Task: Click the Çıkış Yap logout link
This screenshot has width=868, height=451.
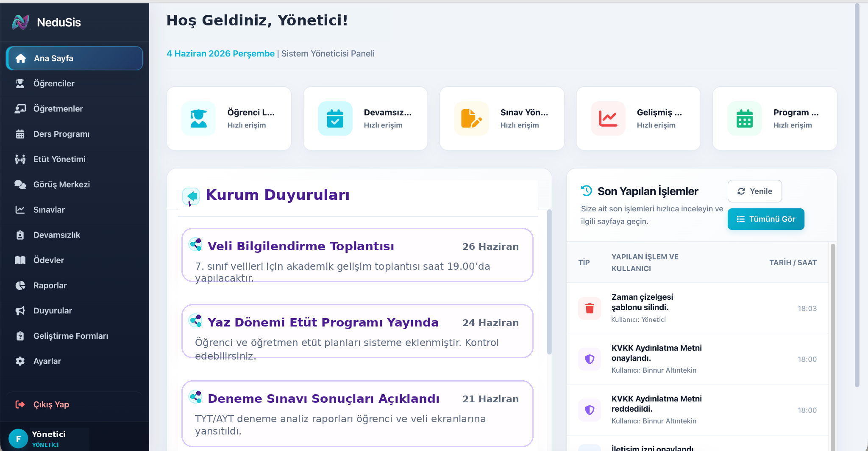Action: click(x=75, y=404)
